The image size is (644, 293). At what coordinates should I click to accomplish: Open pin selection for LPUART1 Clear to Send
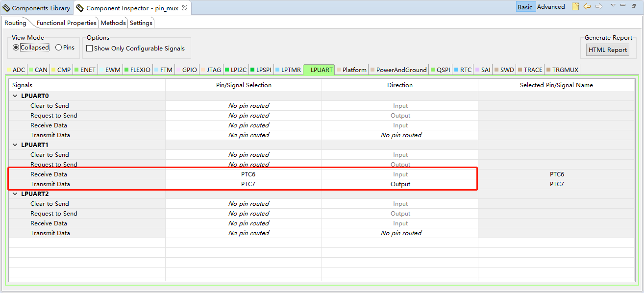point(244,155)
